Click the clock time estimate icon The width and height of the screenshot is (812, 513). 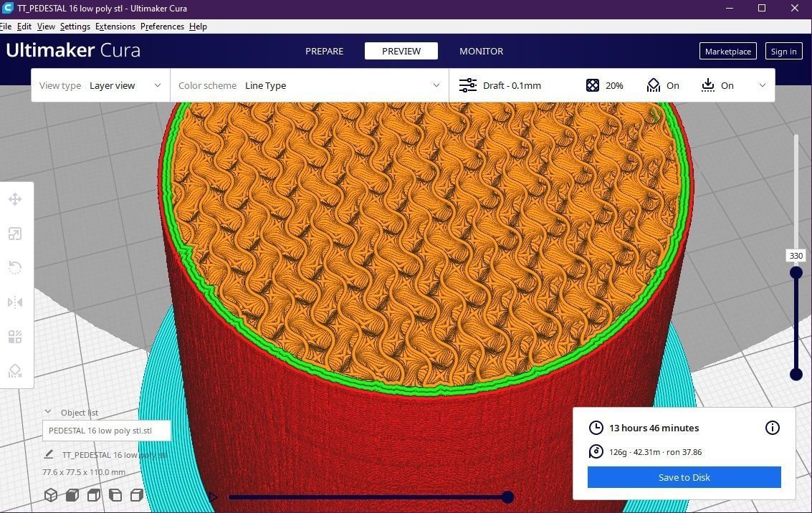(596, 428)
